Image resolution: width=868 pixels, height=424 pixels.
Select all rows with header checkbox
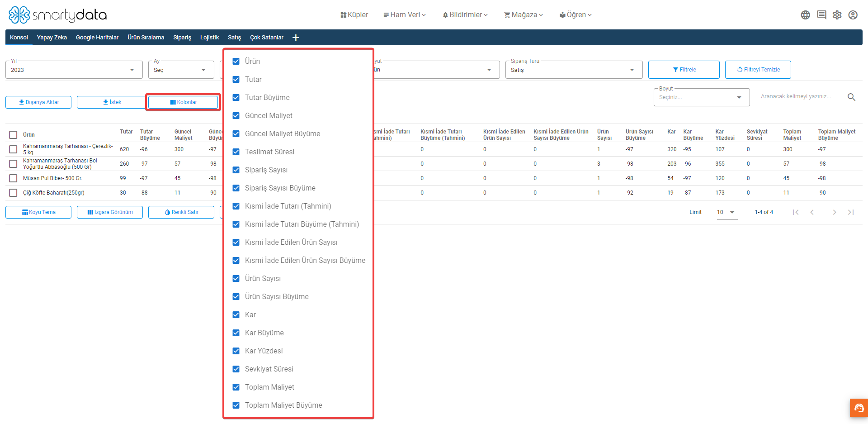click(13, 135)
